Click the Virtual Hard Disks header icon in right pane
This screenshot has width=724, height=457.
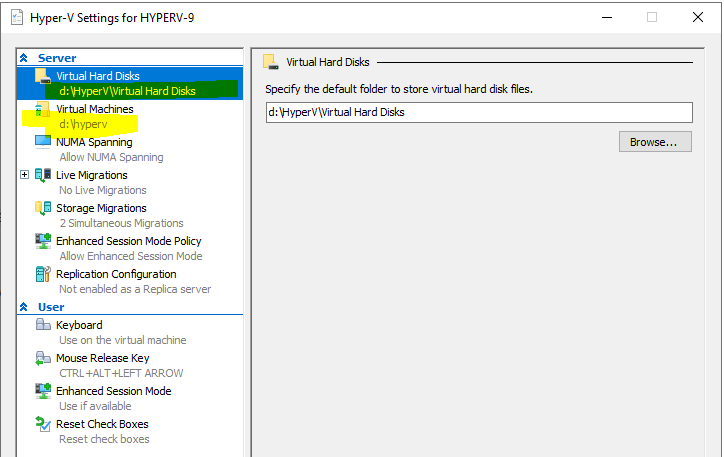(x=271, y=62)
